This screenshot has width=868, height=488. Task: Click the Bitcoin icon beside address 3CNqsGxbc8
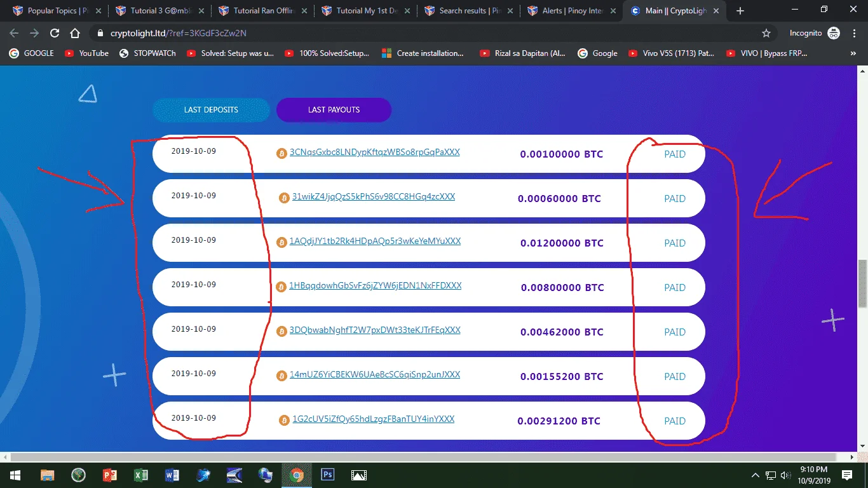click(x=281, y=153)
